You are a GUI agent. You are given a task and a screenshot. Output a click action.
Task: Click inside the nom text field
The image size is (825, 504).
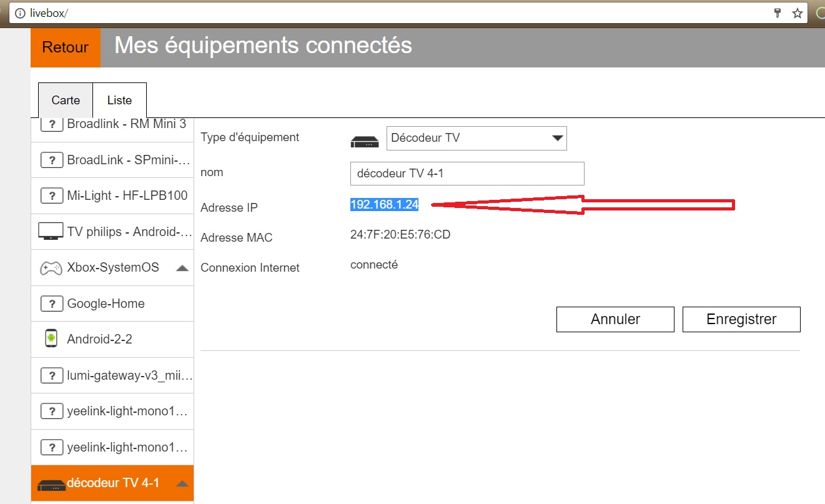pos(467,173)
